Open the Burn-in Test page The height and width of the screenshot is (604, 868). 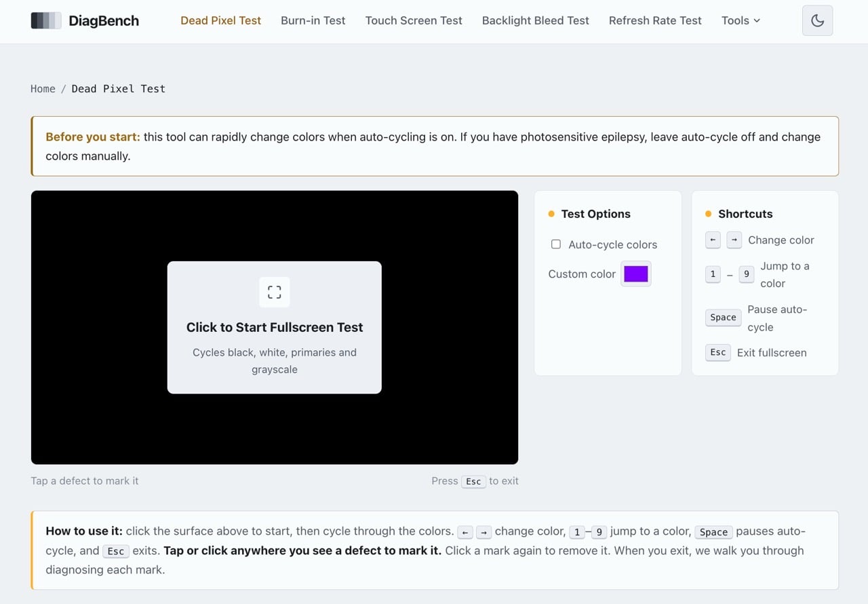point(313,20)
